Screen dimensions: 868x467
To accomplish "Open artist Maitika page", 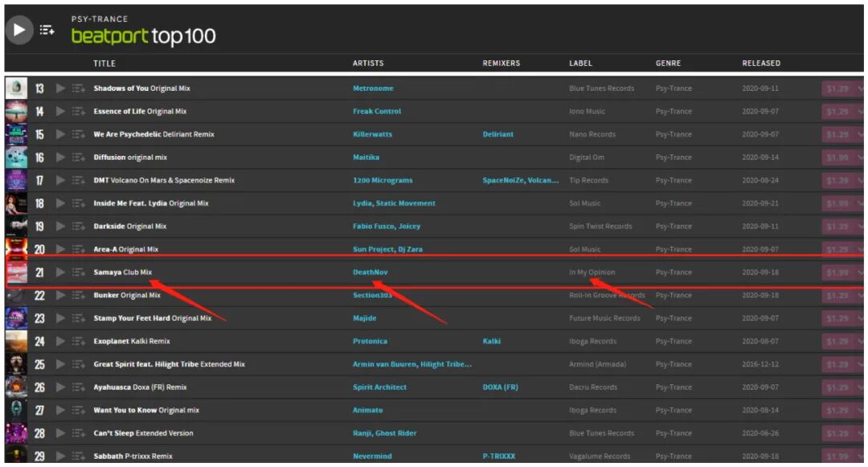I will (x=366, y=158).
